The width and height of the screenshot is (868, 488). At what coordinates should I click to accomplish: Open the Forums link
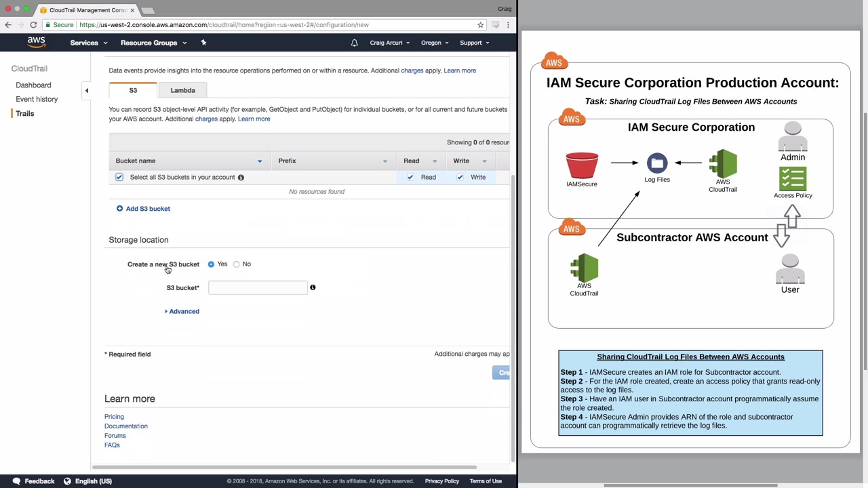pos(115,436)
